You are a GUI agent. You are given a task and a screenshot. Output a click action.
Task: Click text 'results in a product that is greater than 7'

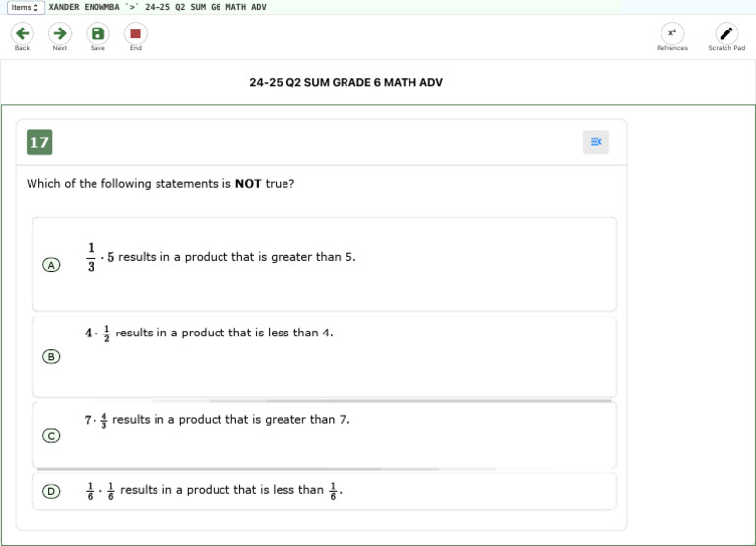[230, 420]
